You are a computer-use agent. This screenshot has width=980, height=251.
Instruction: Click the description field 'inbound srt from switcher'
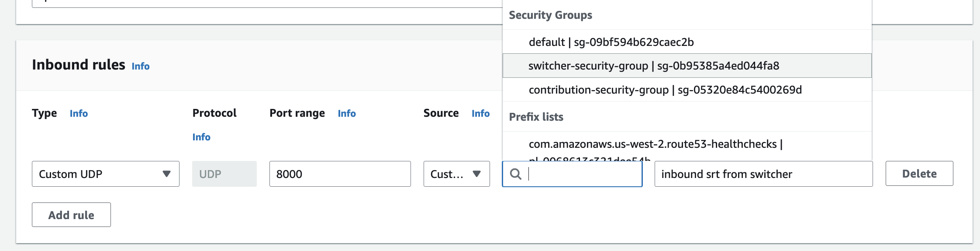(x=763, y=174)
